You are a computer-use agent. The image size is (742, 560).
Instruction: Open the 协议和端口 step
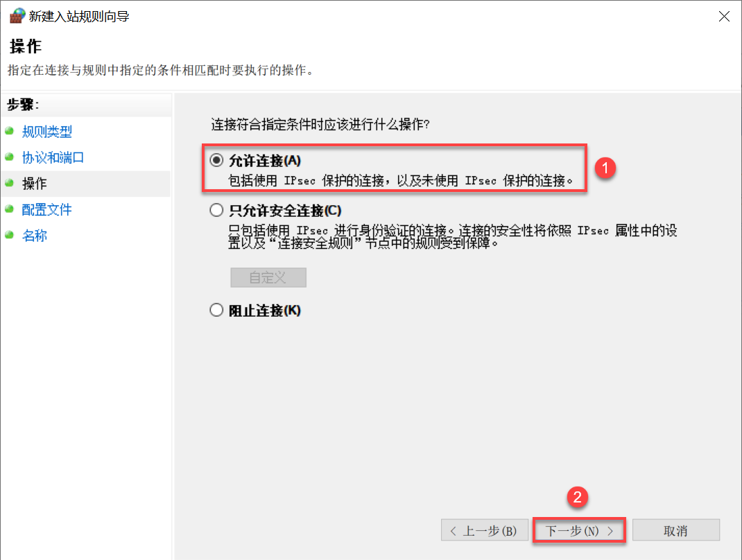click(x=53, y=157)
